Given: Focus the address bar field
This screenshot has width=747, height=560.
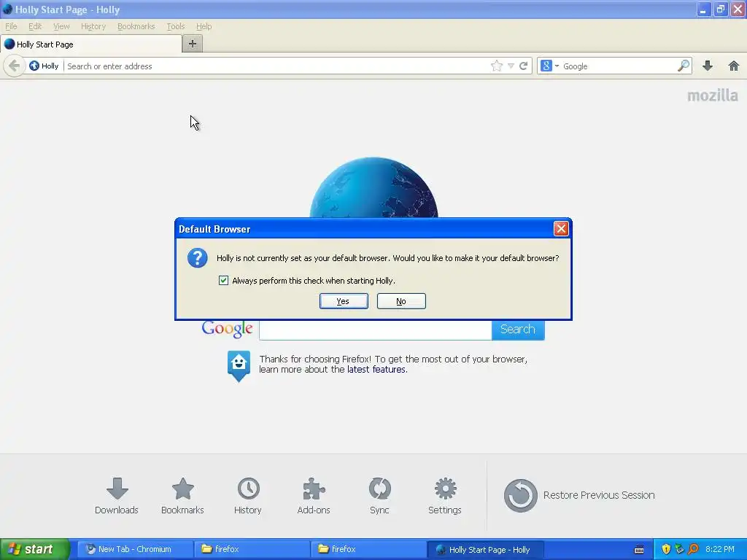Looking at the screenshot, I should tap(276, 66).
